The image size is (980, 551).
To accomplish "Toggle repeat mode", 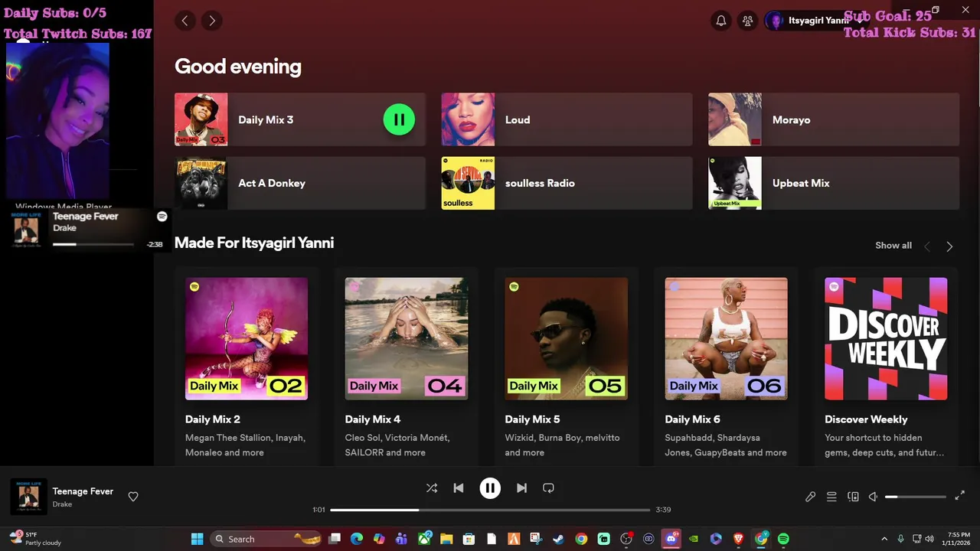I will [x=548, y=487].
